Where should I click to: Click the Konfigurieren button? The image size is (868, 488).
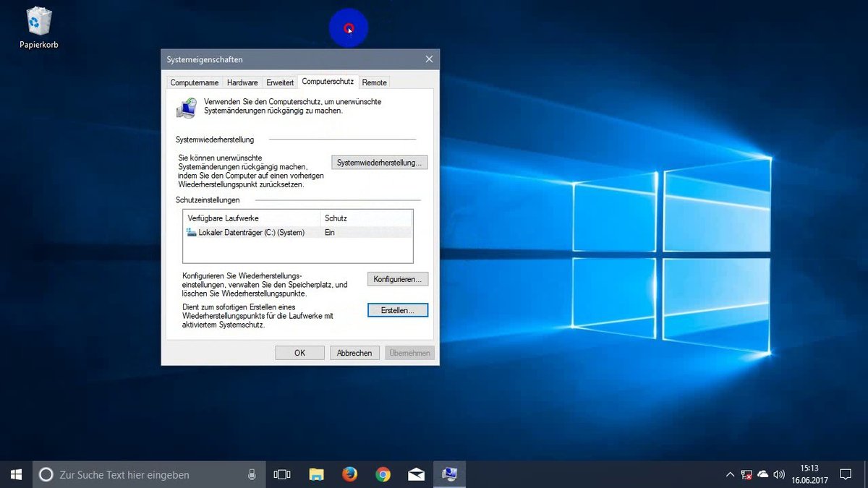click(x=398, y=278)
